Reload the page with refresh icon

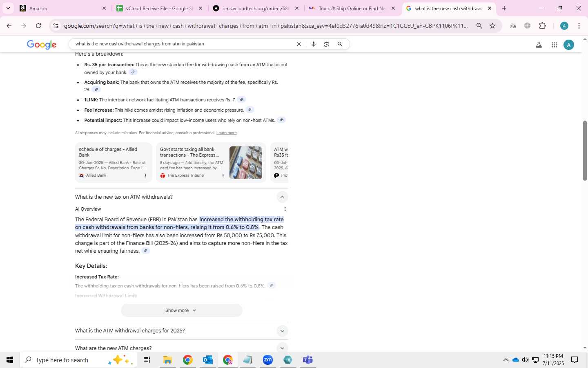click(38, 26)
